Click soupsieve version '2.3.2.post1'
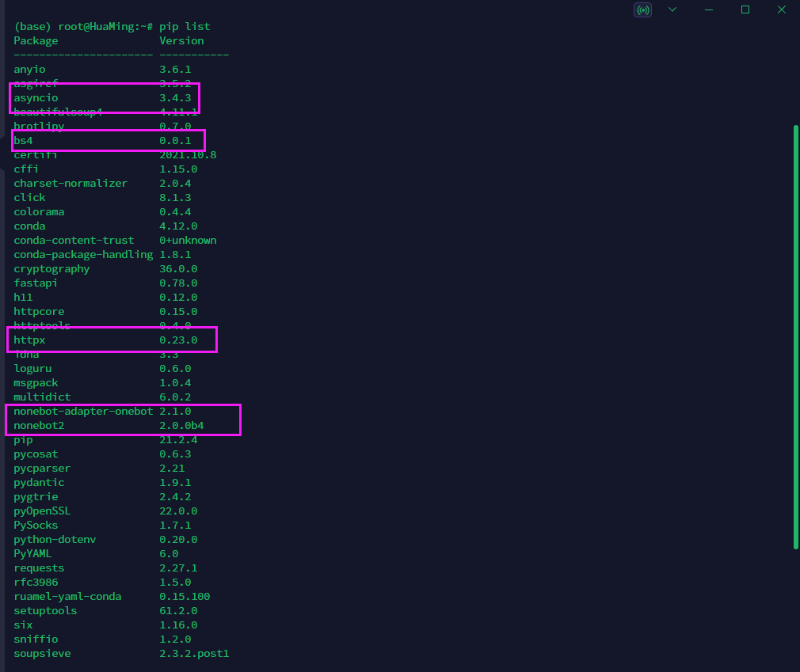The height and width of the screenshot is (672, 800). [194, 655]
